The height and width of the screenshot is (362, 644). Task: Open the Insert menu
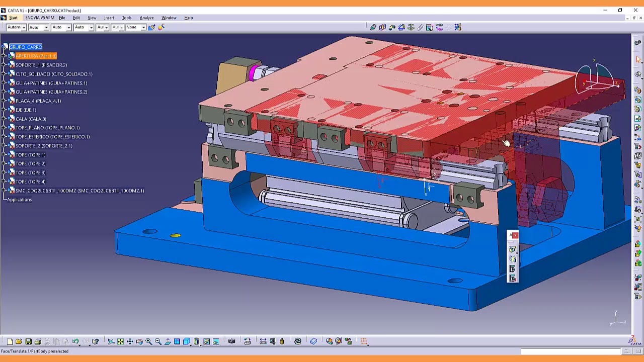click(109, 18)
